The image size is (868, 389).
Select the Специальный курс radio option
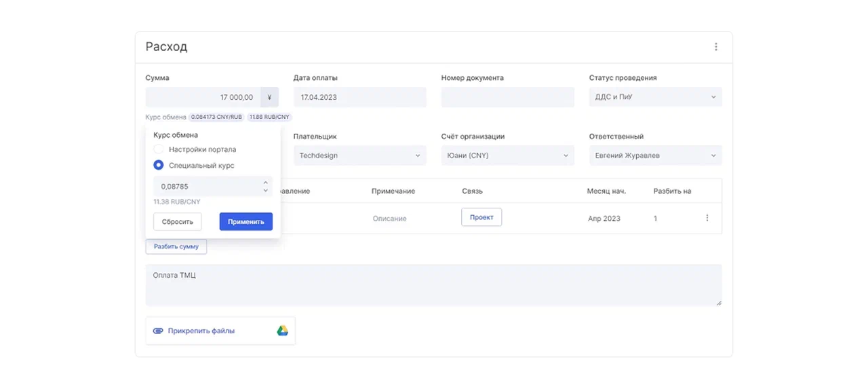[159, 165]
